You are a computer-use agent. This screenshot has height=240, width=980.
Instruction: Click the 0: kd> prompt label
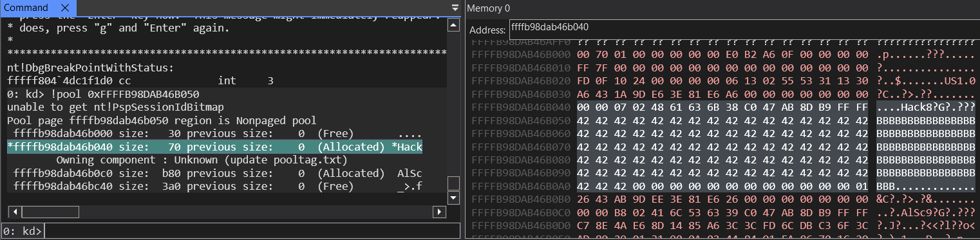pos(22,231)
